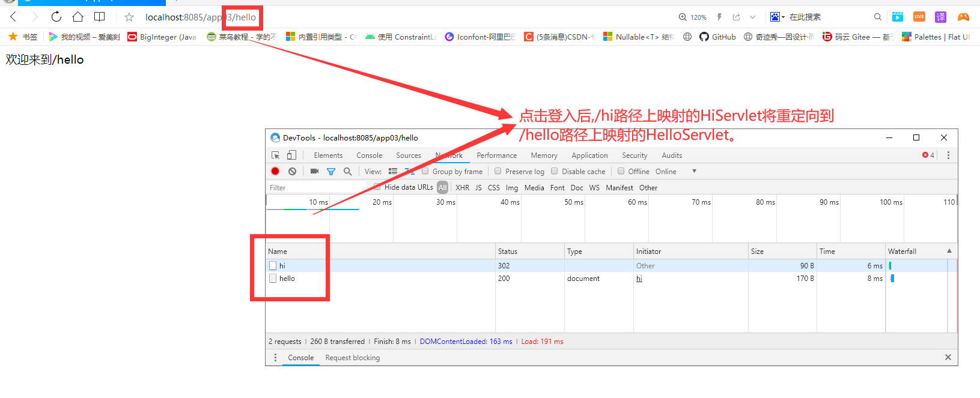Open the Online throttling dropdown
Screen dimensions: 980x398
point(676,171)
